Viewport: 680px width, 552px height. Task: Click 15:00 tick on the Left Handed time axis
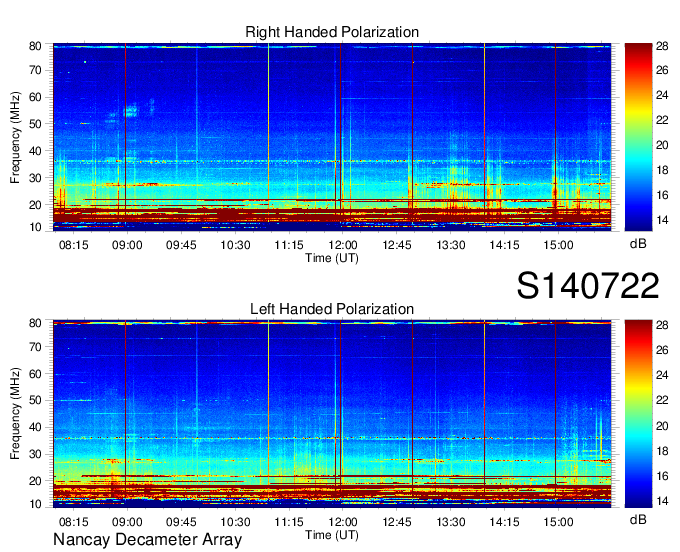click(x=559, y=522)
